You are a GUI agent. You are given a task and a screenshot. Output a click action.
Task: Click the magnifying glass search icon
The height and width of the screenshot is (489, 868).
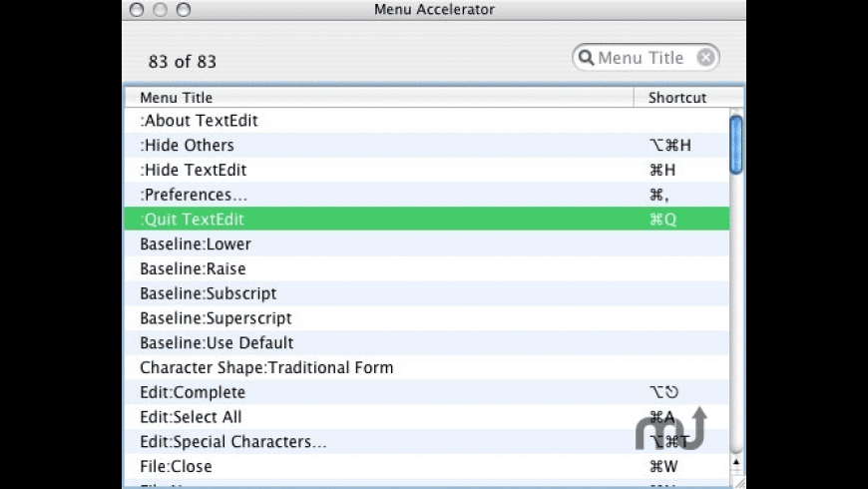pyautogui.click(x=586, y=58)
